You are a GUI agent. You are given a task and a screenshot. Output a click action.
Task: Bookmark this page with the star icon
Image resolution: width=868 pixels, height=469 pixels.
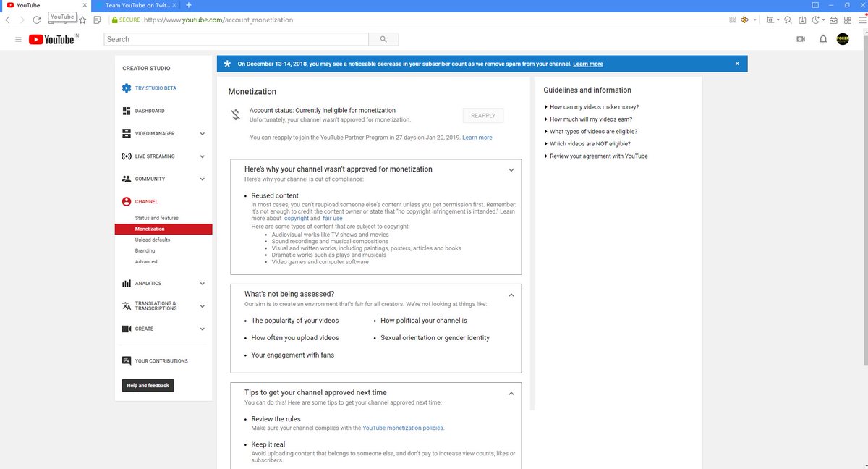pos(82,20)
